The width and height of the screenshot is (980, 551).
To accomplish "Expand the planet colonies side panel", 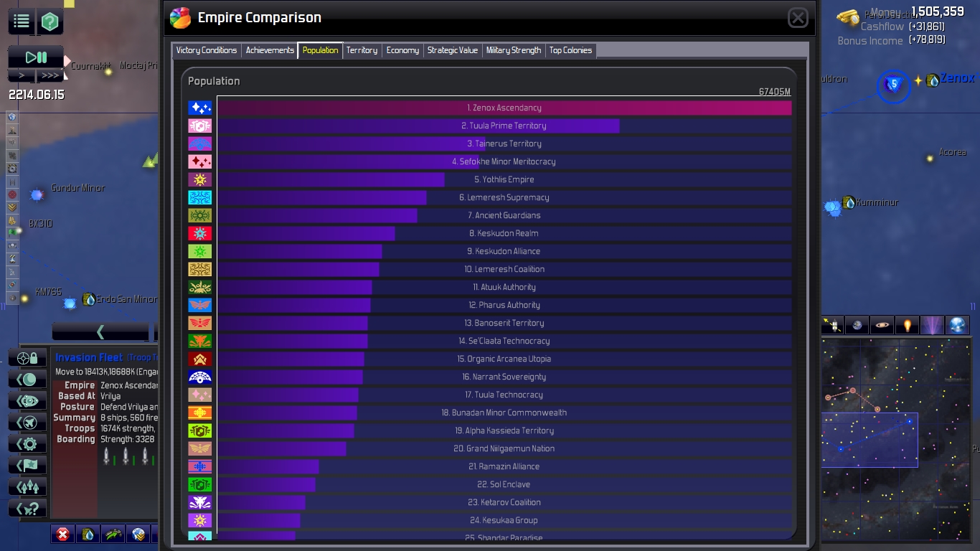I will point(28,379).
